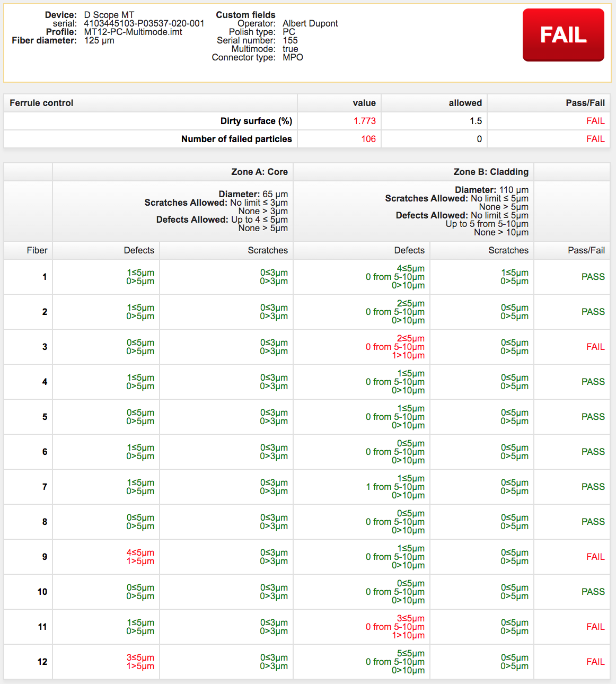Click the Fiber column header

(37, 250)
